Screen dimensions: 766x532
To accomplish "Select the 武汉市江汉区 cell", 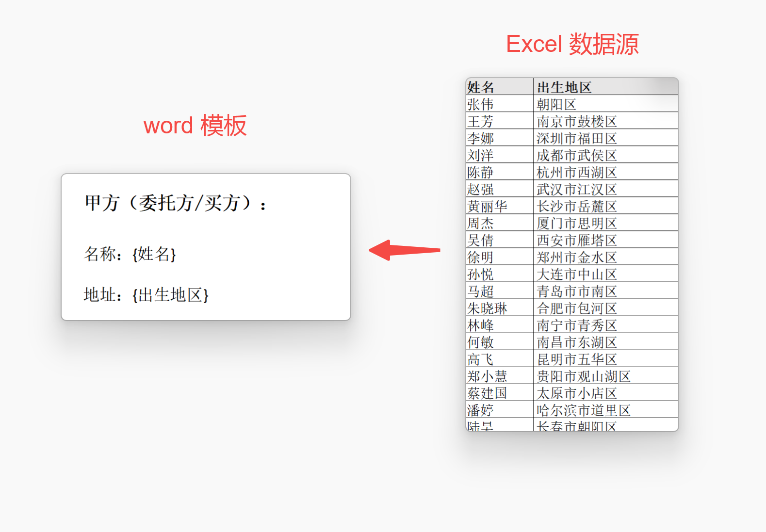I will [605, 189].
